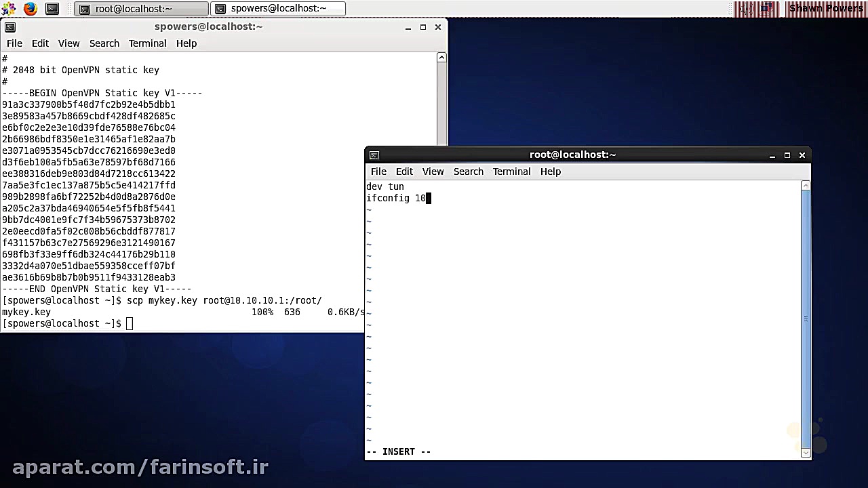Open Firefox from the top panel
Viewport: 868px width, 488px height.
click(29, 8)
